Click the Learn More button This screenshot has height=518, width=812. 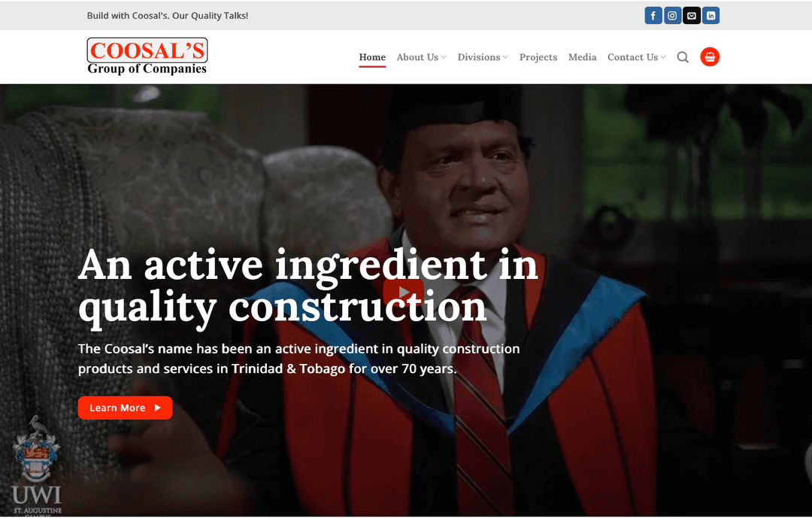125,407
